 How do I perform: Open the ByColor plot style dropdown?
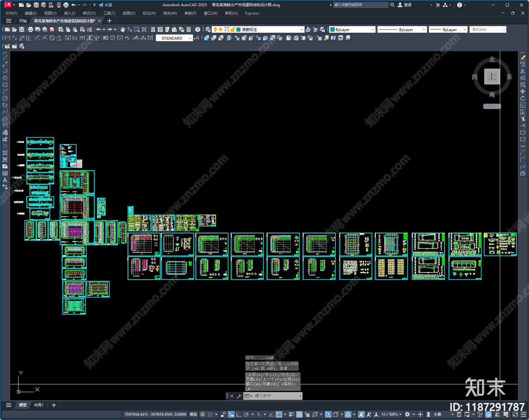click(488, 29)
